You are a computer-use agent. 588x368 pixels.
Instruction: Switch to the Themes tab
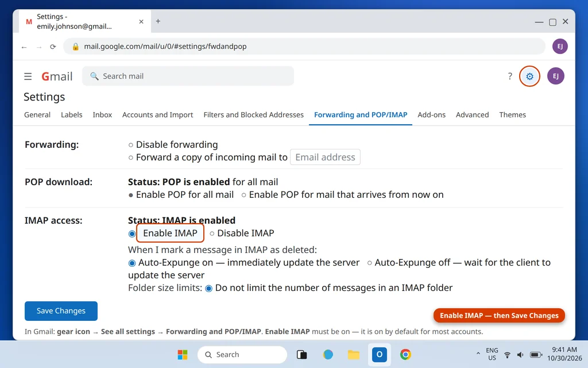512,115
